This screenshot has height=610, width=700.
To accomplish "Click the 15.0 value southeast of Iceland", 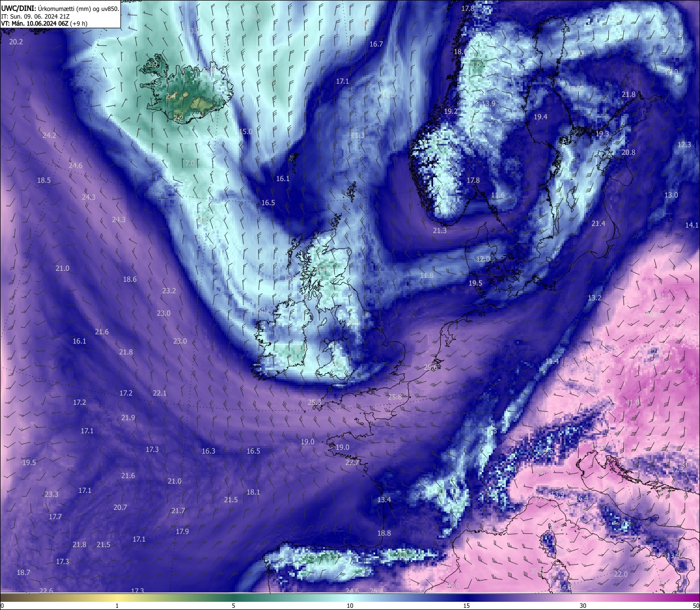I will (246, 131).
